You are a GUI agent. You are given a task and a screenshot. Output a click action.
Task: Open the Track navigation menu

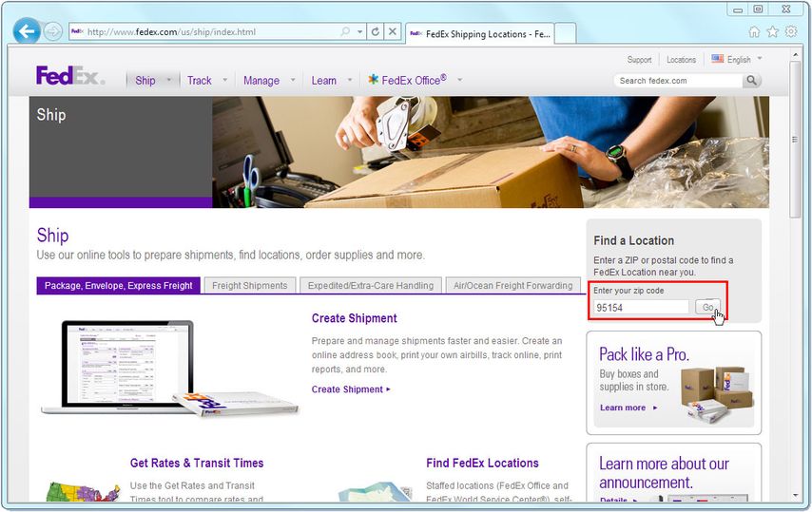[x=200, y=81]
